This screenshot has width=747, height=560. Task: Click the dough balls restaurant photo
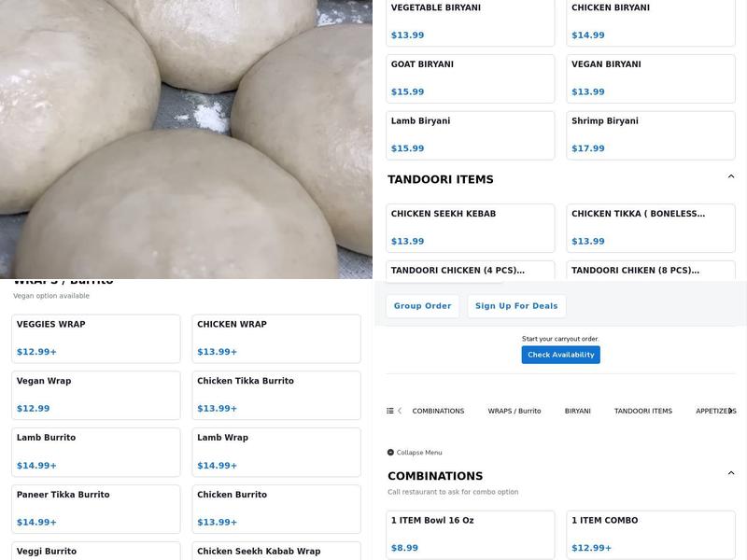[x=186, y=139]
